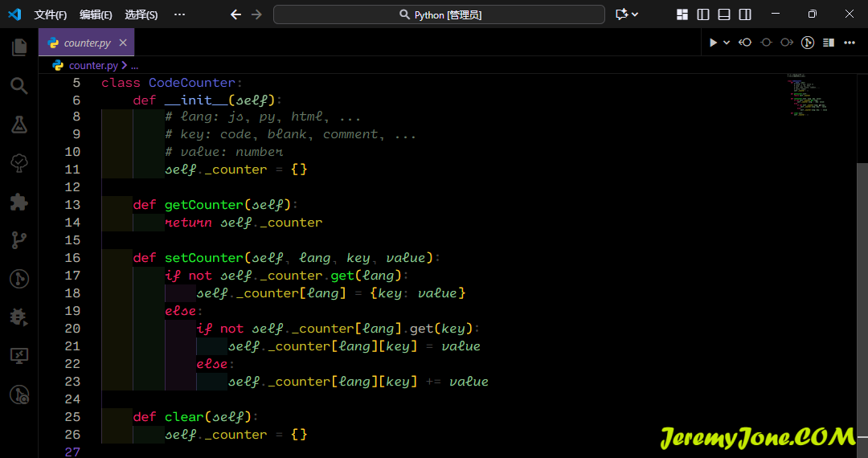This screenshot has height=458, width=868.
Task: Open the Testing flask view
Action: click(19, 125)
